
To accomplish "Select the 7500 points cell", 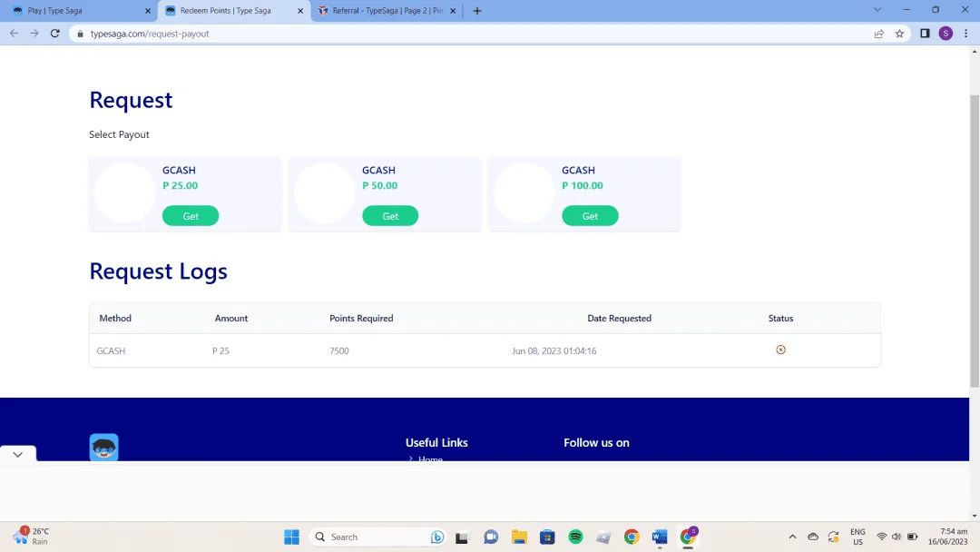I will 338,350.
